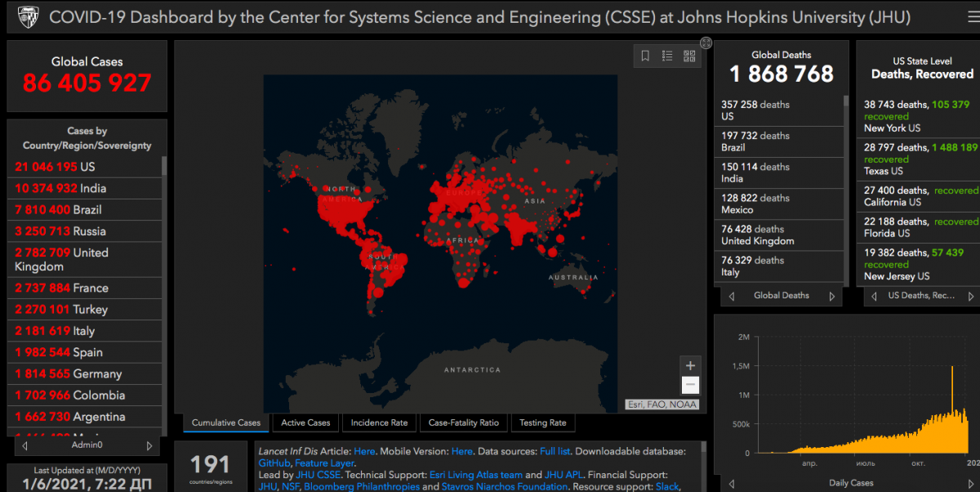Zoom in on the map

pos(690,365)
